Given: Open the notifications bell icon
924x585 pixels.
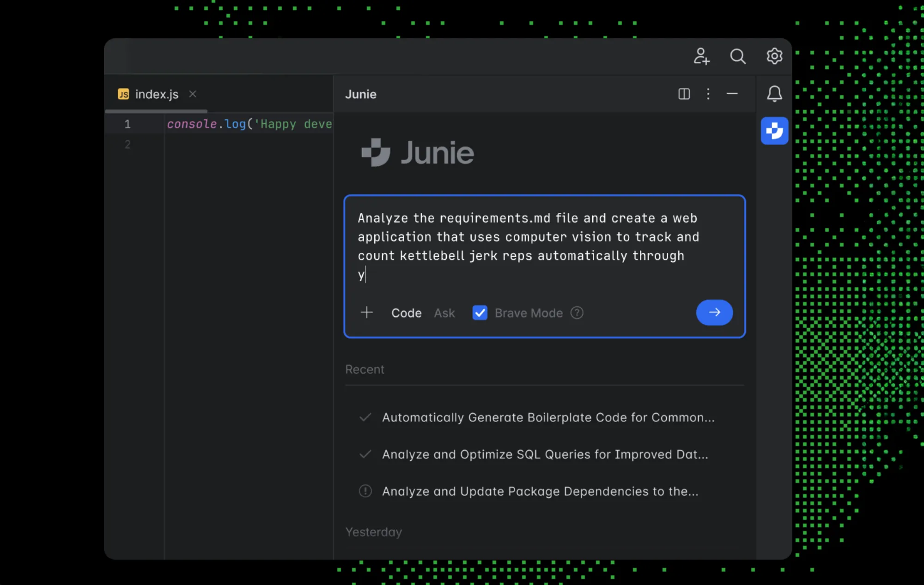Looking at the screenshot, I should pyautogui.click(x=774, y=94).
